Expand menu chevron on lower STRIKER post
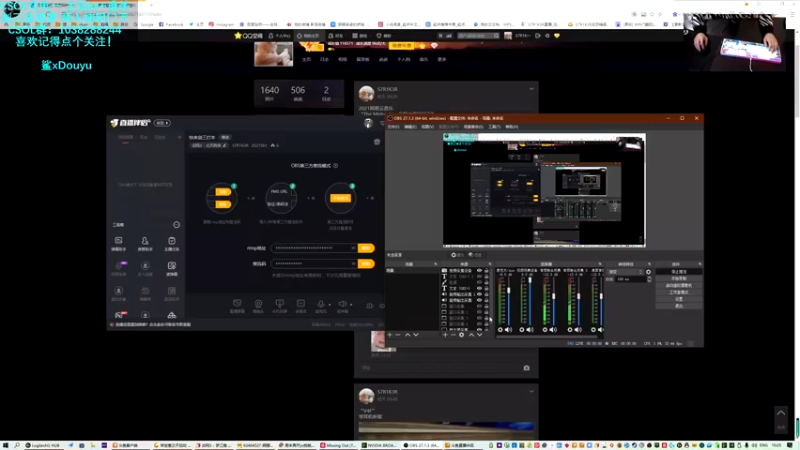The image size is (800, 450). (531, 392)
